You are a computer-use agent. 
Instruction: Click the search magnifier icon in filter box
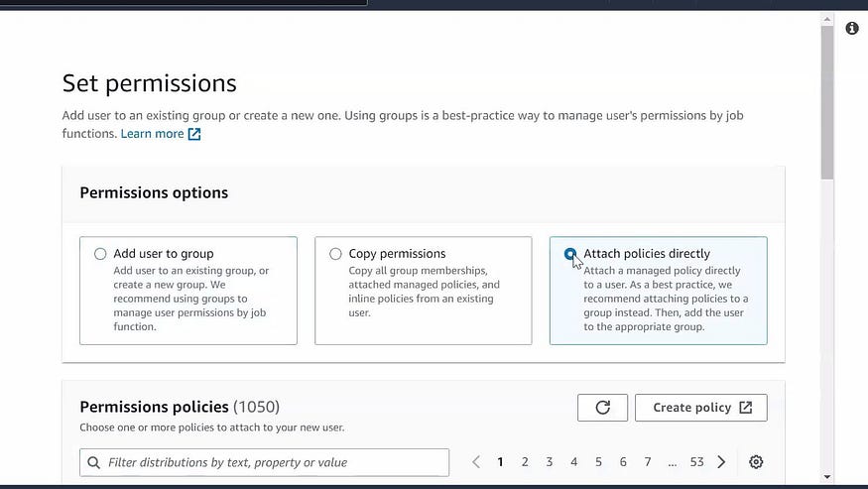(93, 462)
